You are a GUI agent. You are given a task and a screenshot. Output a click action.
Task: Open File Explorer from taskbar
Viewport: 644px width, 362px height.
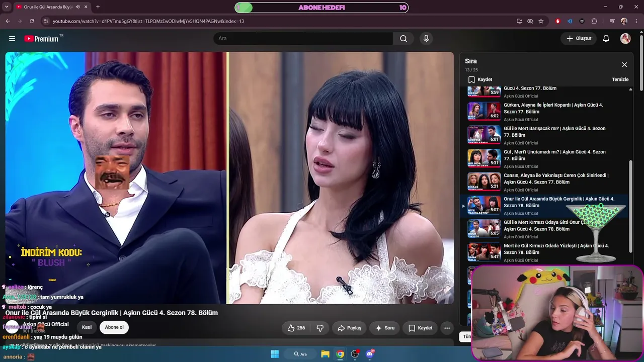pyautogui.click(x=326, y=354)
